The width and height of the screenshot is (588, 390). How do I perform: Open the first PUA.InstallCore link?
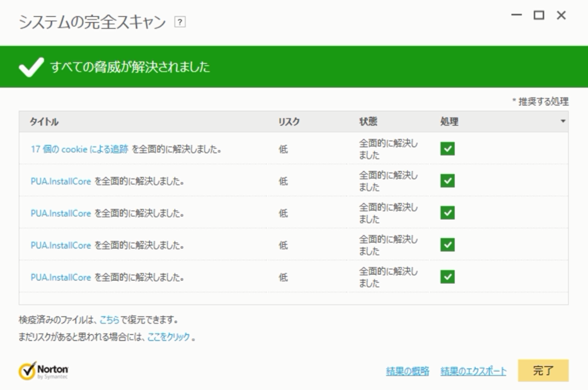click(x=61, y=181)
